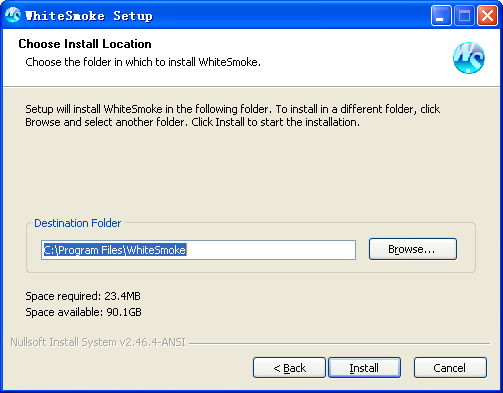Click the 'Choose Install Location' heading

click(85, 44)
